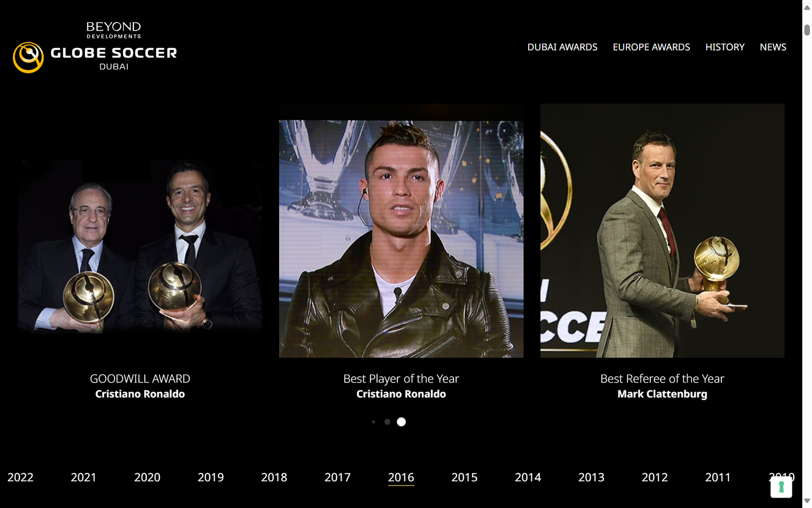Select the first carousel dot
812x508 pixels.
374,422
